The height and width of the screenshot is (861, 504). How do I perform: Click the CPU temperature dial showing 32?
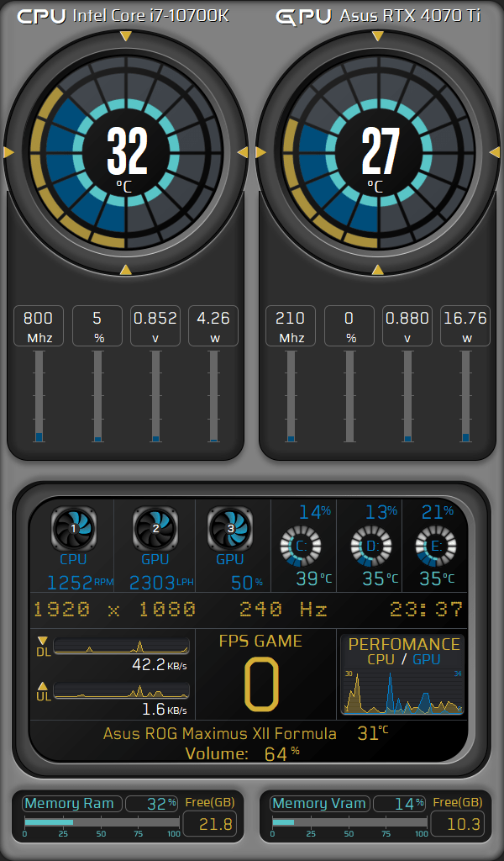pyautogui.click(x=126, y=153)
